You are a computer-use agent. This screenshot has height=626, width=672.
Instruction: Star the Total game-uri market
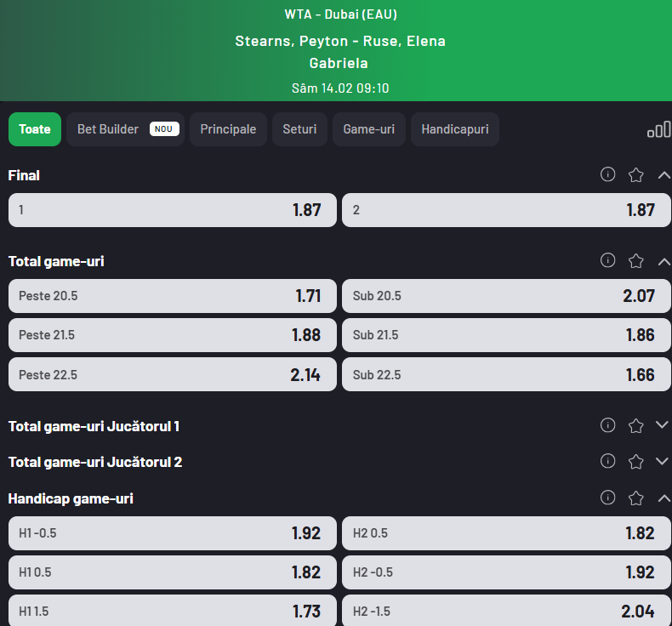(635, 261)
